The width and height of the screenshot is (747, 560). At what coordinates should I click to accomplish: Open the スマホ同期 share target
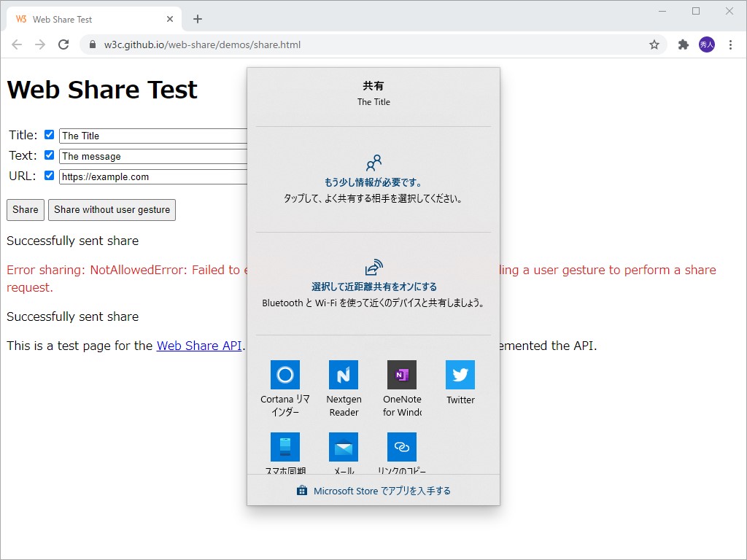[x=285, y=448]
